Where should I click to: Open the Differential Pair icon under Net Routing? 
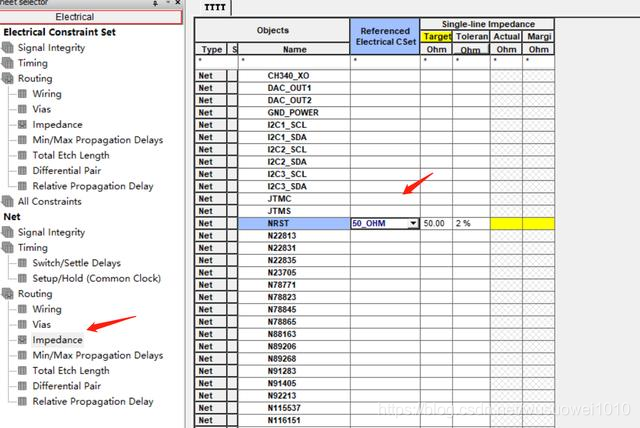click(x=22, y=386)
